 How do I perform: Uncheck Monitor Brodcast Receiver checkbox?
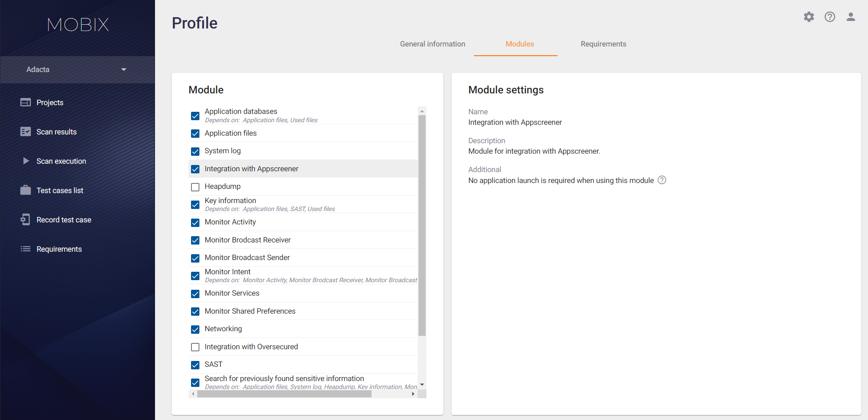[195, 240]
